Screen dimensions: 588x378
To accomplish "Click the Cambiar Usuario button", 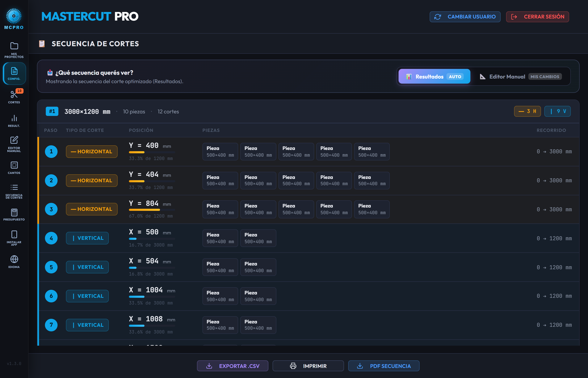I will [465, 17].
